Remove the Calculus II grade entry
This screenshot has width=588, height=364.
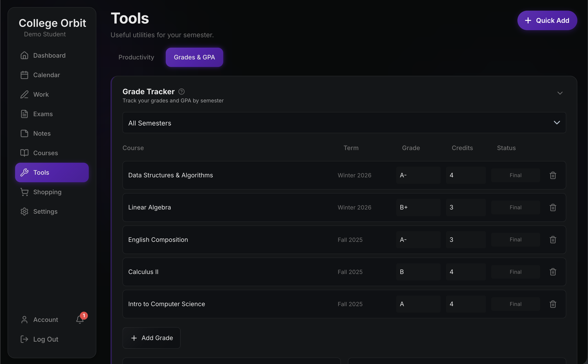coord(552,272)
